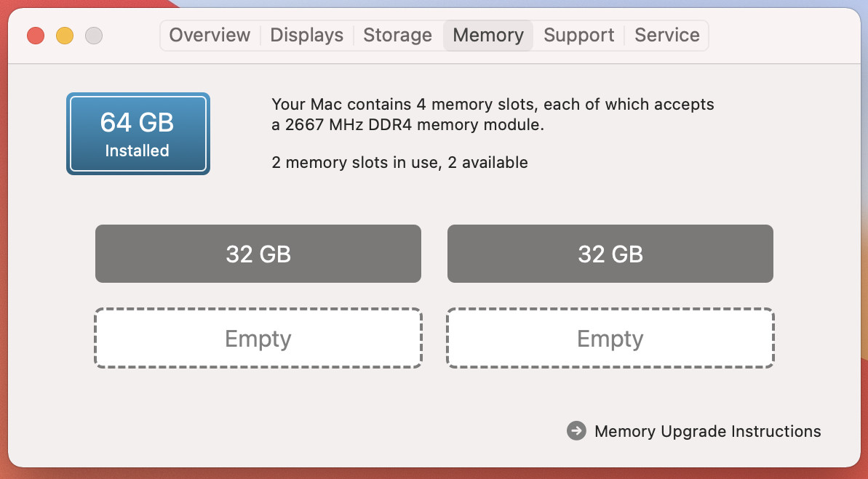Select the right 32 GB memory slot
The image size is (868, 479).
pyautogui.click(x=610, y=254)
